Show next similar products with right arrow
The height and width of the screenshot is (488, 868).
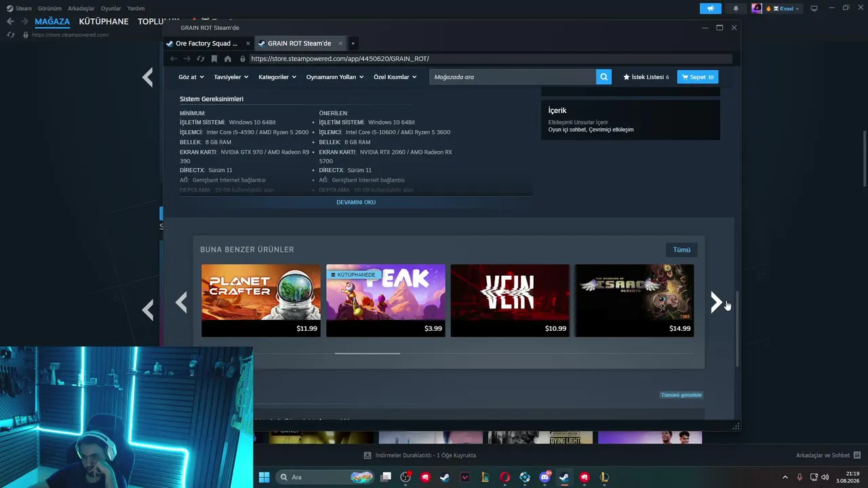coord(715,302)
